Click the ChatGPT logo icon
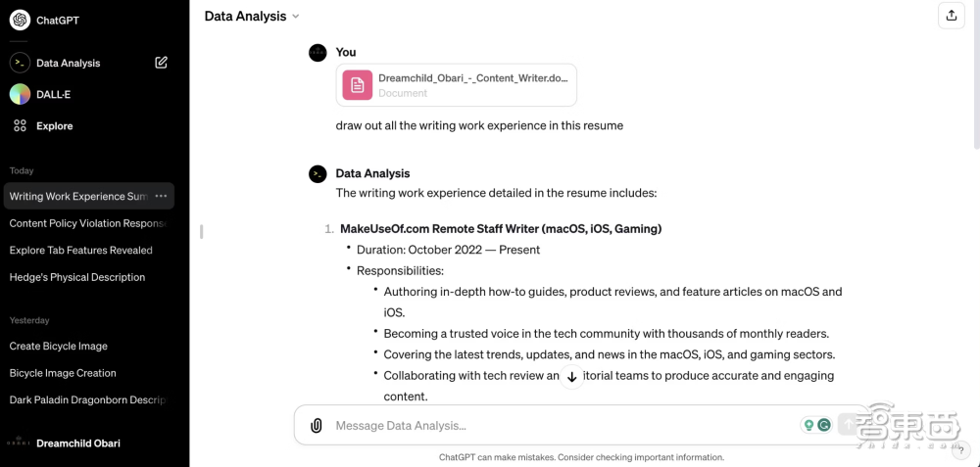980x467 pixels. [20, 21]
